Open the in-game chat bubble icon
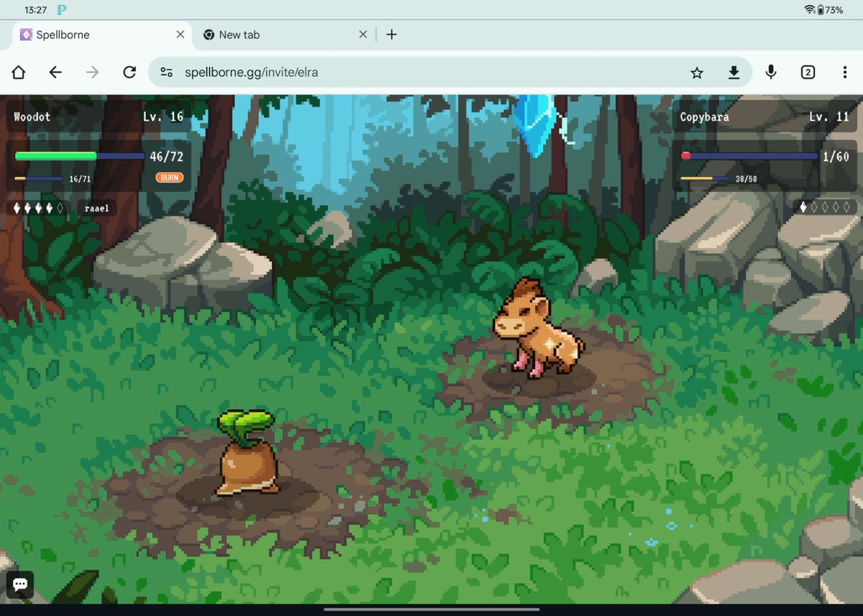This screenshot has width=863, height=616. click(x=20, y=584)
